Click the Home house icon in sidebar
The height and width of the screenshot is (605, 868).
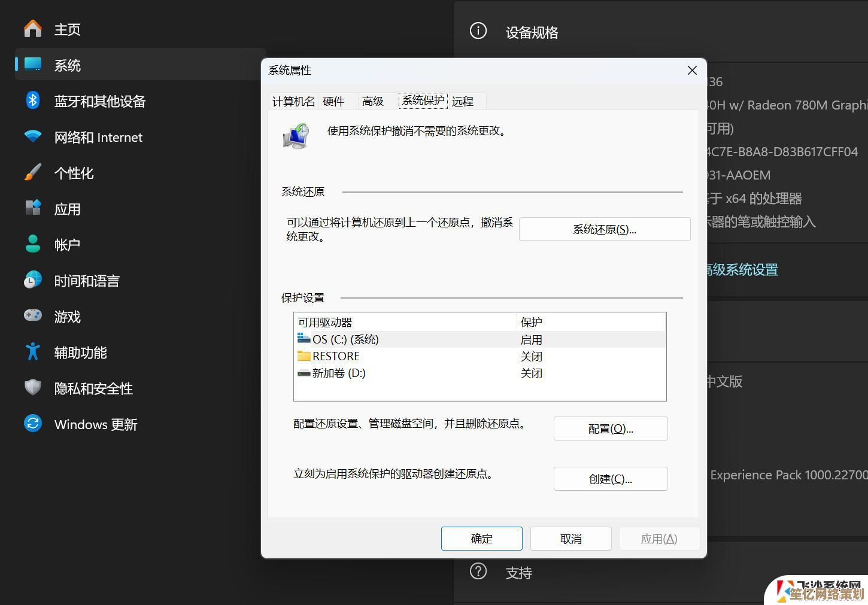[33, 29]
